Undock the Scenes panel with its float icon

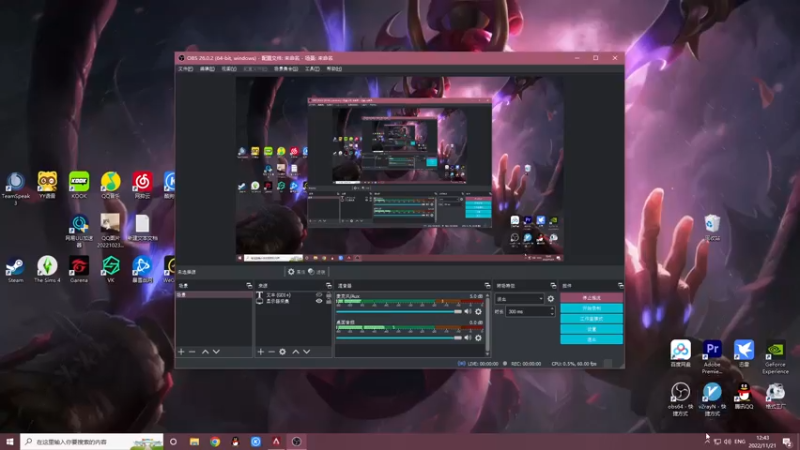(249, 286)
